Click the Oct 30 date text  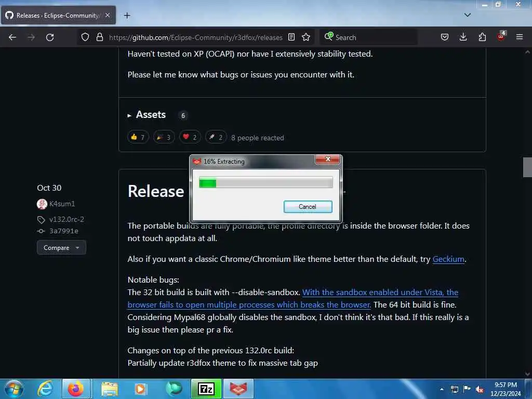tap(49, 188)
